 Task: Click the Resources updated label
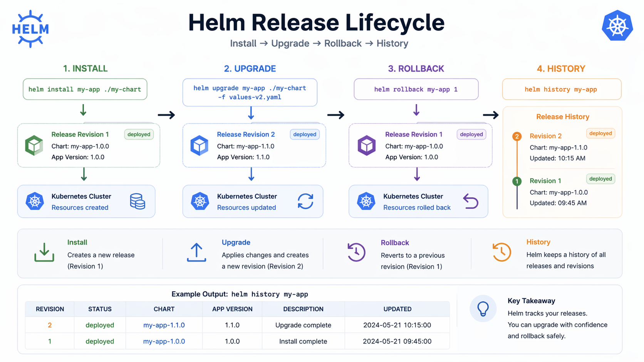point(247,207)
